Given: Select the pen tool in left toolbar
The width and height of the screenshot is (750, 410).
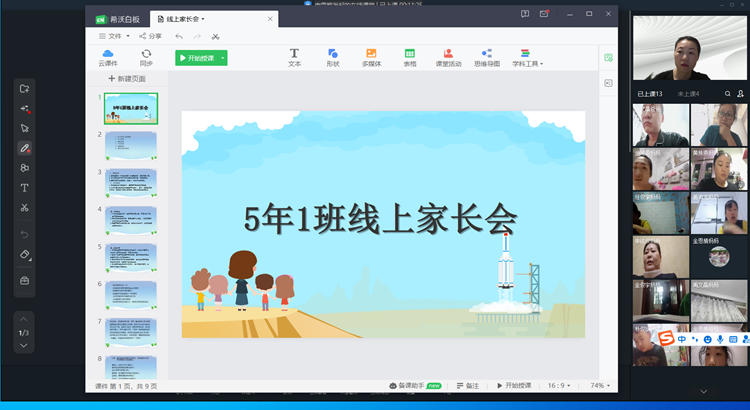Looking at the screenshot, I should 25,148.
